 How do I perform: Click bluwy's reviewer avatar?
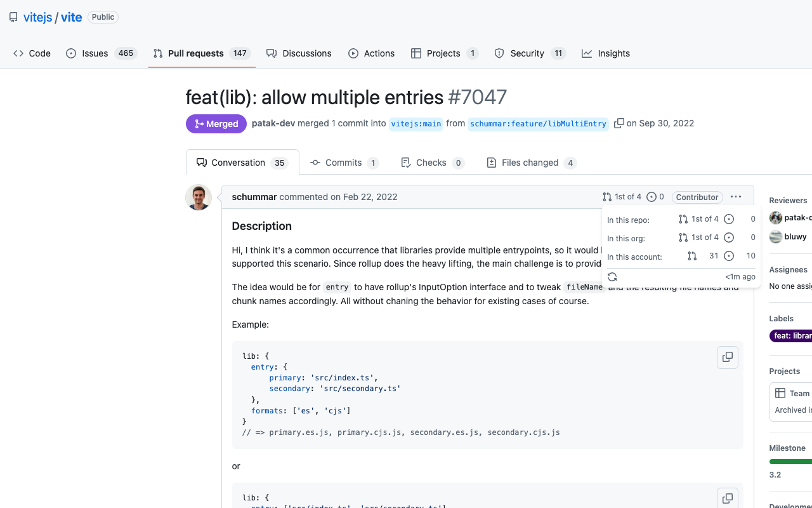[775, 237]
